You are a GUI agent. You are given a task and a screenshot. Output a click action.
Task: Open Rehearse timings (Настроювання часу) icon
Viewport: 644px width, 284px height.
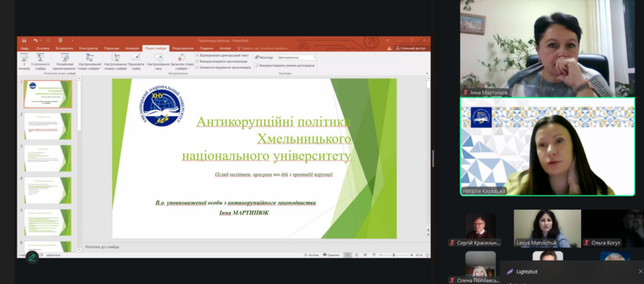[158, 57]
